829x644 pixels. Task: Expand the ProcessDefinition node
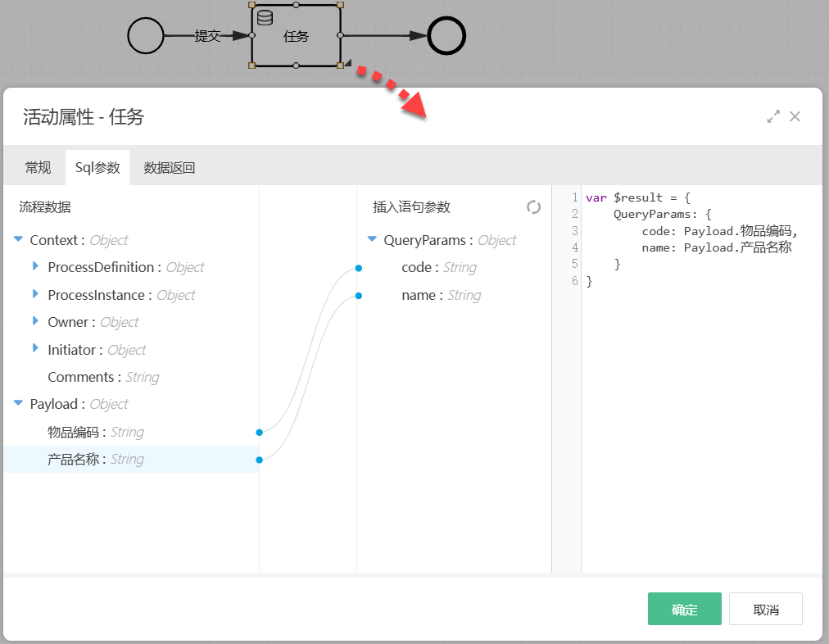click(x=35, y=267)
